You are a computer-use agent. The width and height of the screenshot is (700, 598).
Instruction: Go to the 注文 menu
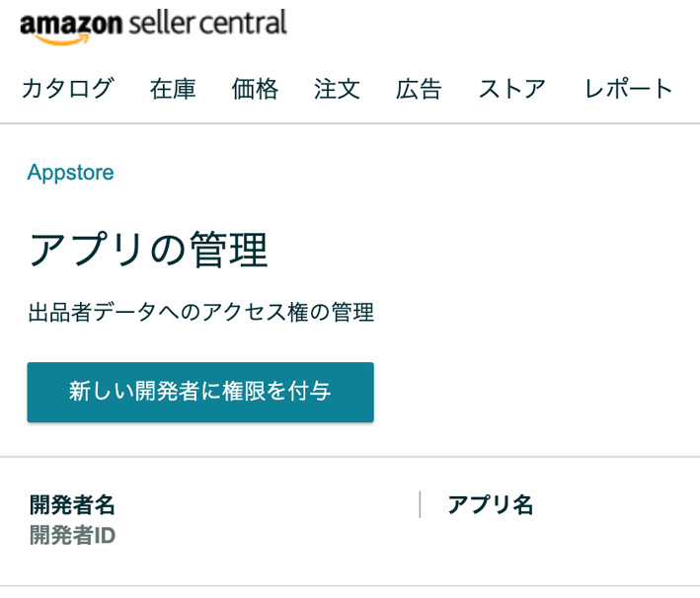(337, 89)
